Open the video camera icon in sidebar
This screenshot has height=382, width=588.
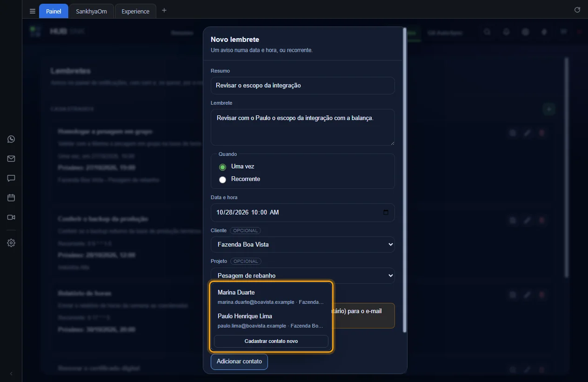[11, 217]
